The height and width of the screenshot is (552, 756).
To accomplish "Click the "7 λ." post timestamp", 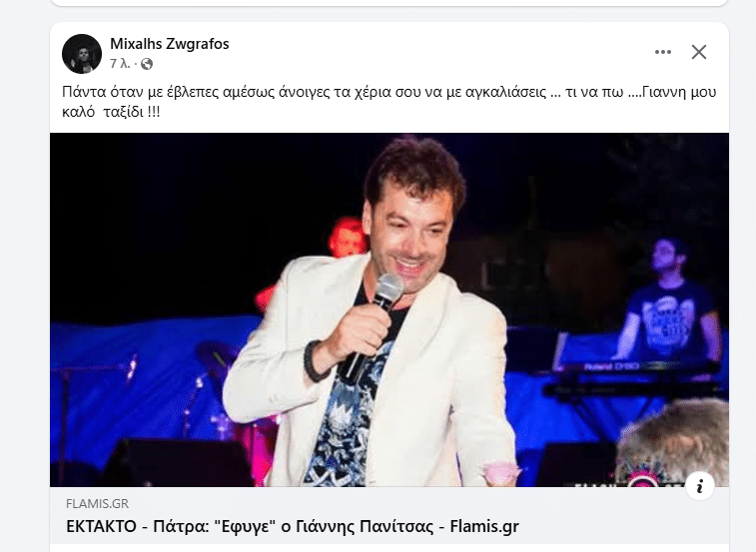I will click(x=120, y=64).
